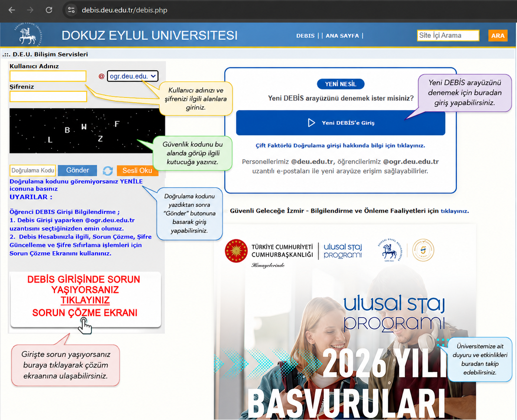Click the university horse logo in header
The height and width of the screenshot is (420, 517).
(28, 35)
